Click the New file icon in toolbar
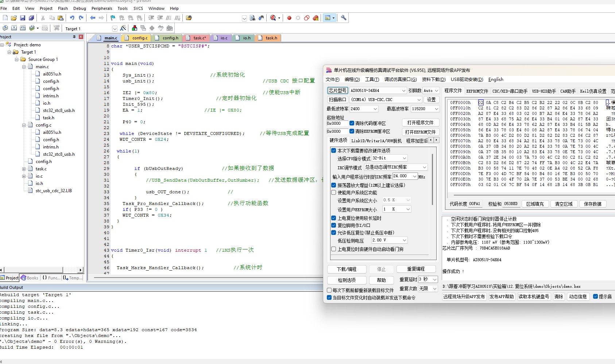The width and height of the screenshot is (615, 364). coord(5,18)
